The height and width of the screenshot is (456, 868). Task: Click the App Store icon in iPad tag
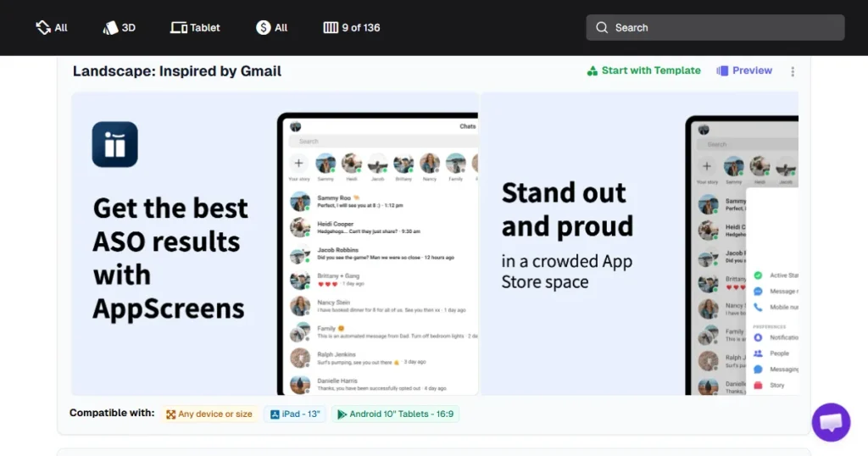(275, 414)
